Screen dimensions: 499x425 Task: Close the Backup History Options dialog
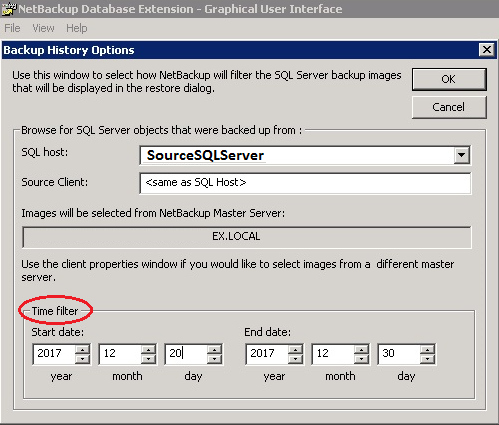click(x=487, y=50)
